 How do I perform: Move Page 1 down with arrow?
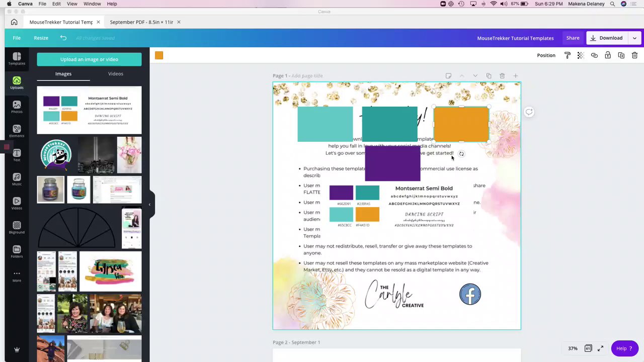475,76
